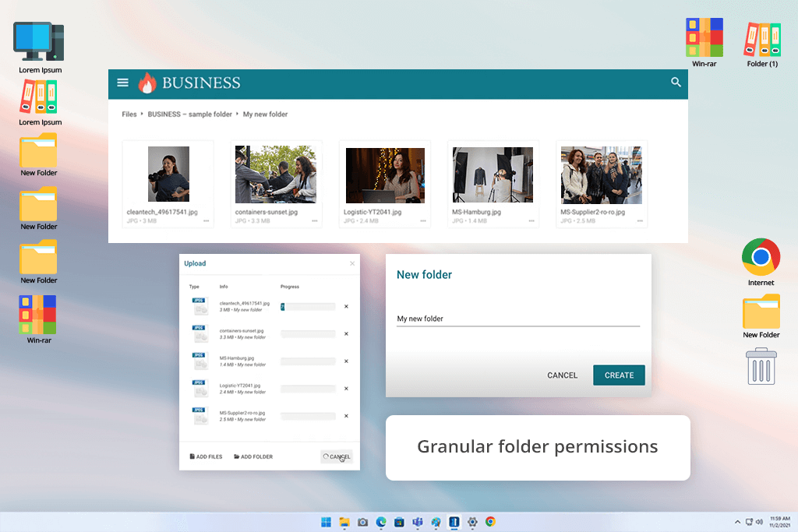Go to BUSINESS – sample folder breadcrumb
The image size is (798, 532).
[x=190, y=115]
